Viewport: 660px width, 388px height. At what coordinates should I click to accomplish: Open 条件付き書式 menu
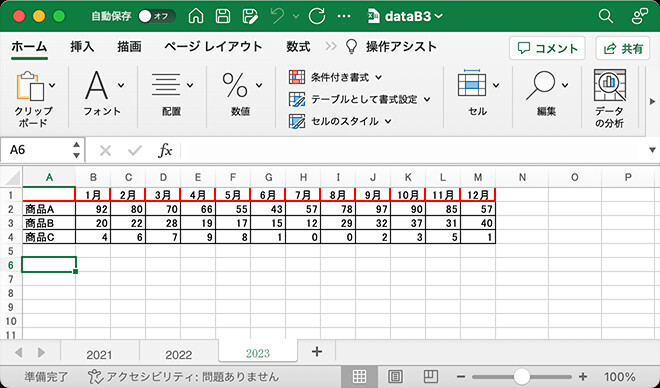pos(335,77)
